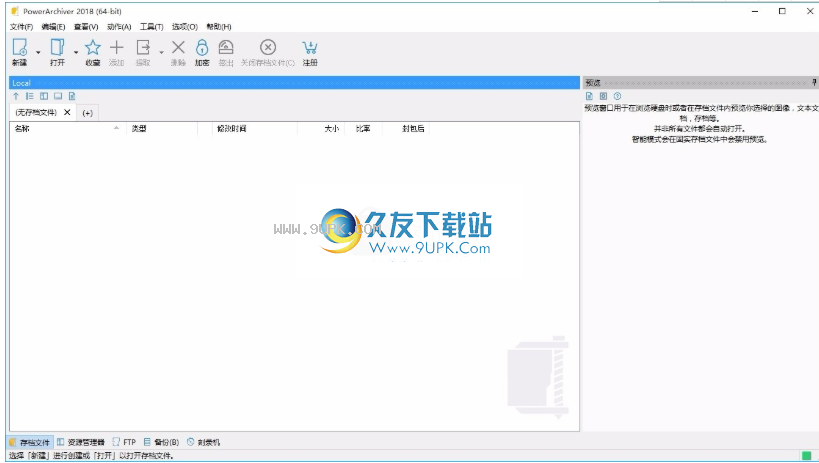
Task: Click the 关闭存档文件(C) circled X icon
Action: click(x=268, y=48)
